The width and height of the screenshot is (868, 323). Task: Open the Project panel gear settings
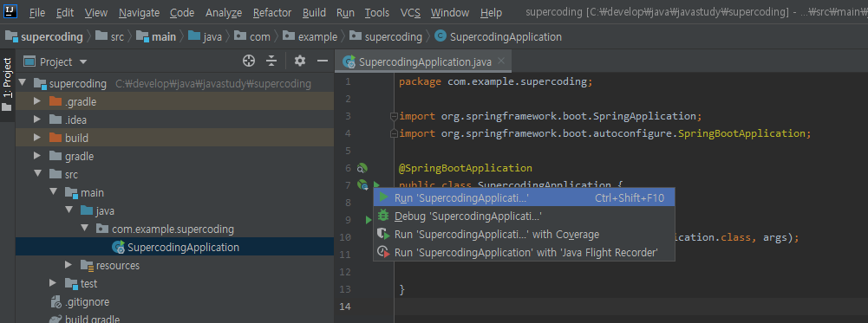click(x=300, y=61)
